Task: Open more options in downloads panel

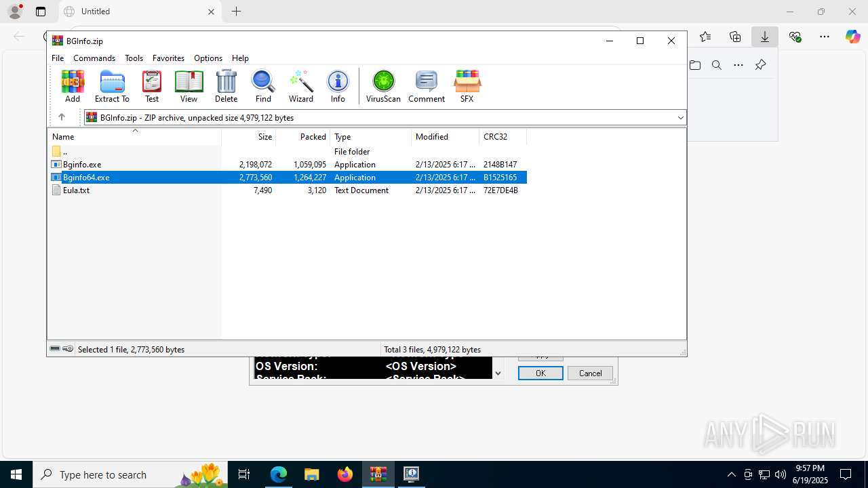Action: click(x=738, y=65)
